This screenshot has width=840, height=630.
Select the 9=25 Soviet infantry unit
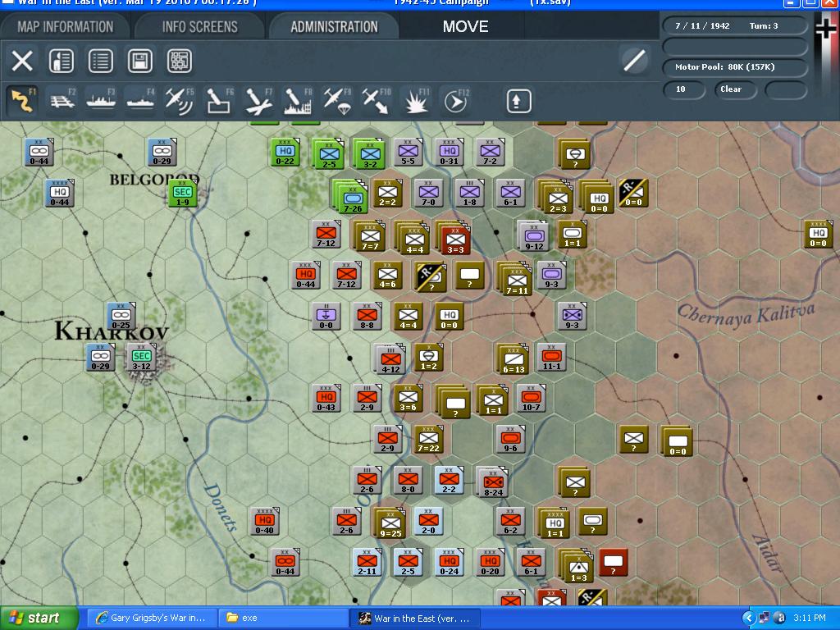click(x=390, y=523)
